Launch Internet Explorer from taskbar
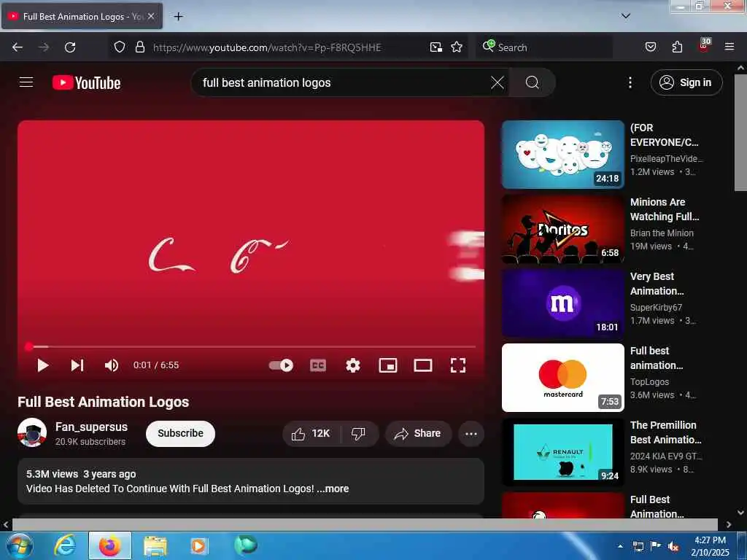Image resolution: width=747 pixels, height=560 pixels. (65, 545)
